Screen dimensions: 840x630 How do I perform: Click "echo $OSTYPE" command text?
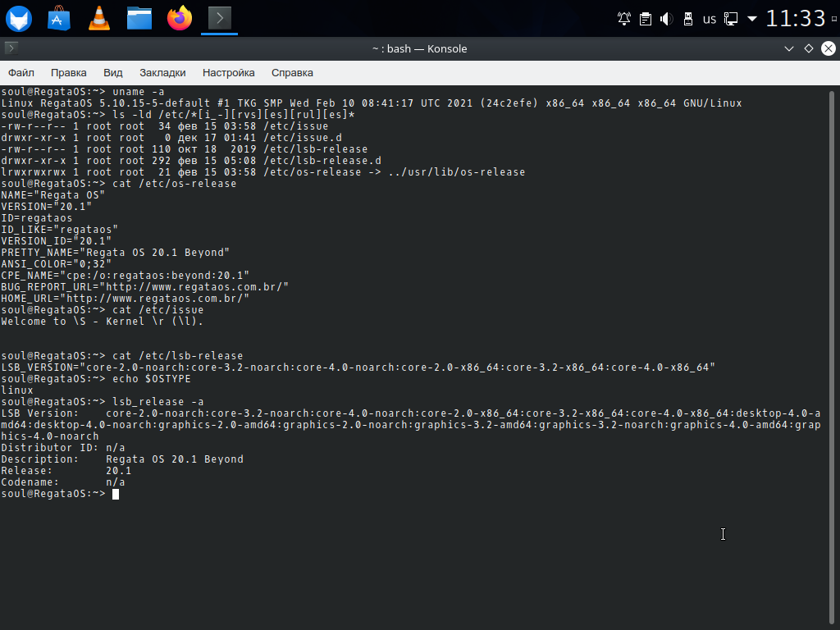152,379
